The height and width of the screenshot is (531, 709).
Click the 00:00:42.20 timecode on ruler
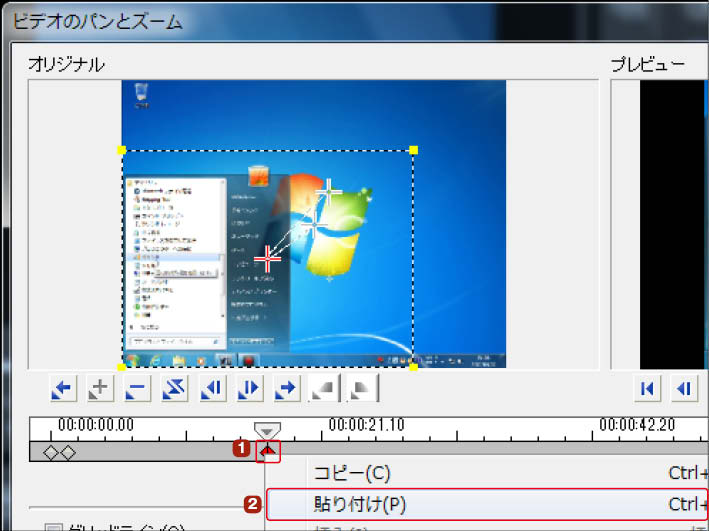(x=637, y=425)
